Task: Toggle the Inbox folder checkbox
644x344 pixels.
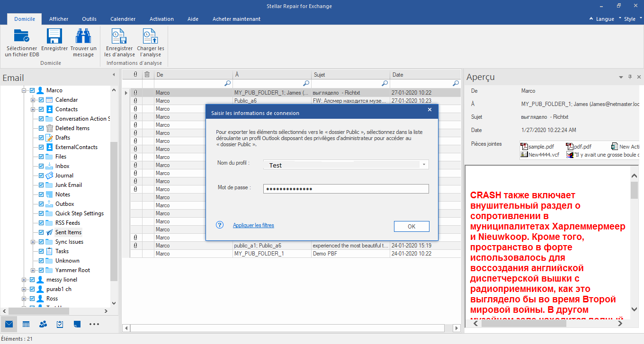Action: 41,166
